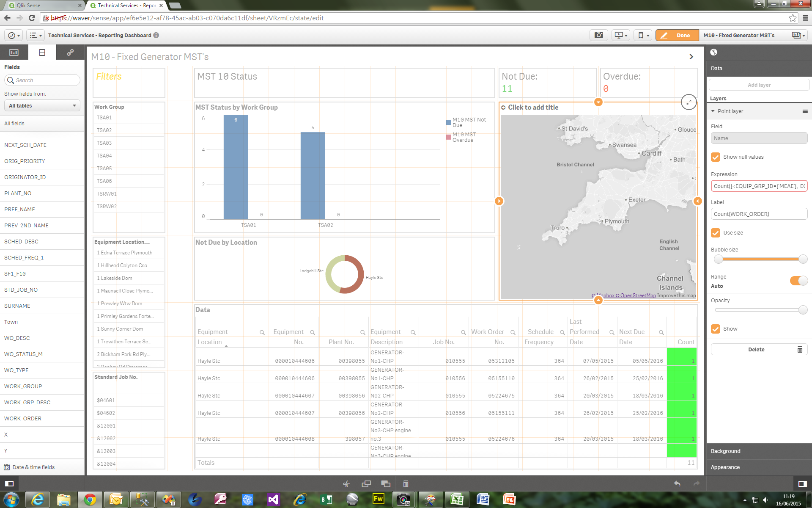Screen dimensions: 812x508
Task: Toggle the Use size checkbox
Action: 716,233
